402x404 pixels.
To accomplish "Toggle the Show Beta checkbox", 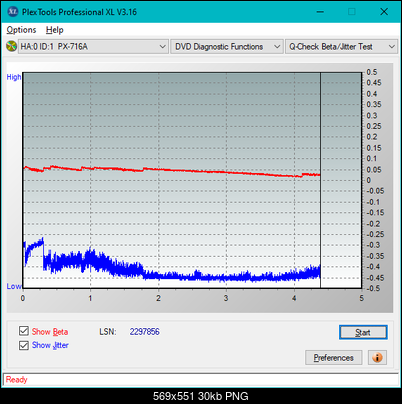I will pos(24,331).
